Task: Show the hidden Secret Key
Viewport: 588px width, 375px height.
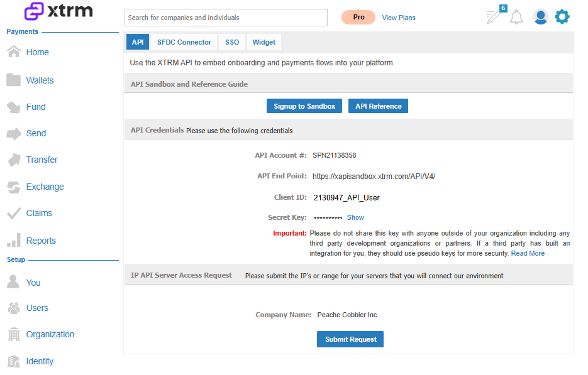Action: (355, 218)
